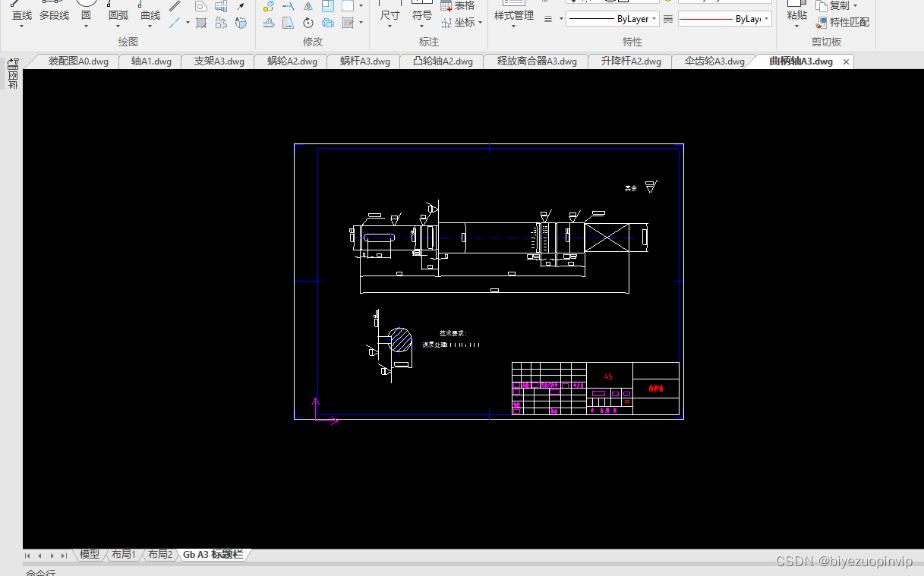Viewport: 924px width, 576px height.
Task: Click the lineweight icon left of black ByLayer
Action: [x=548, y=18]
